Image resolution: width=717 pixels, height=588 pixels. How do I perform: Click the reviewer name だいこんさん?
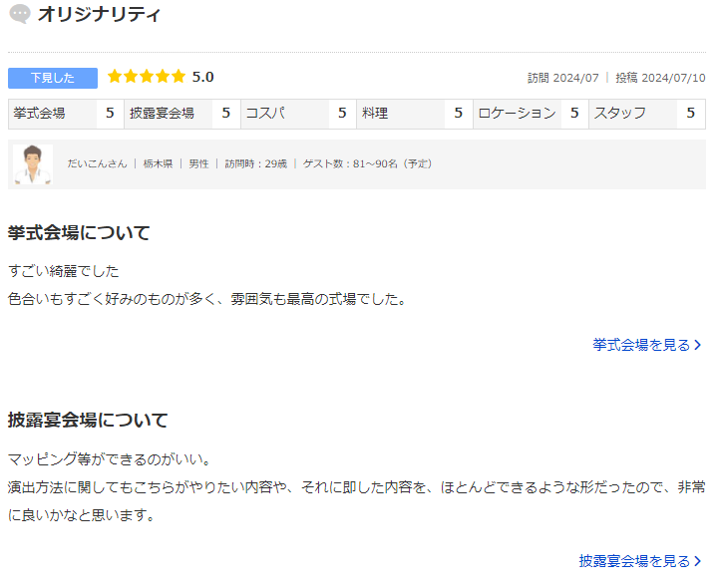pos(97,163)
